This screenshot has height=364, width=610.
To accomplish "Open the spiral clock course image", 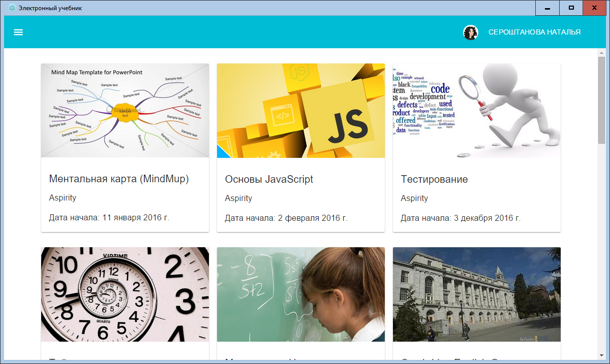I will [x=125, y=294].
